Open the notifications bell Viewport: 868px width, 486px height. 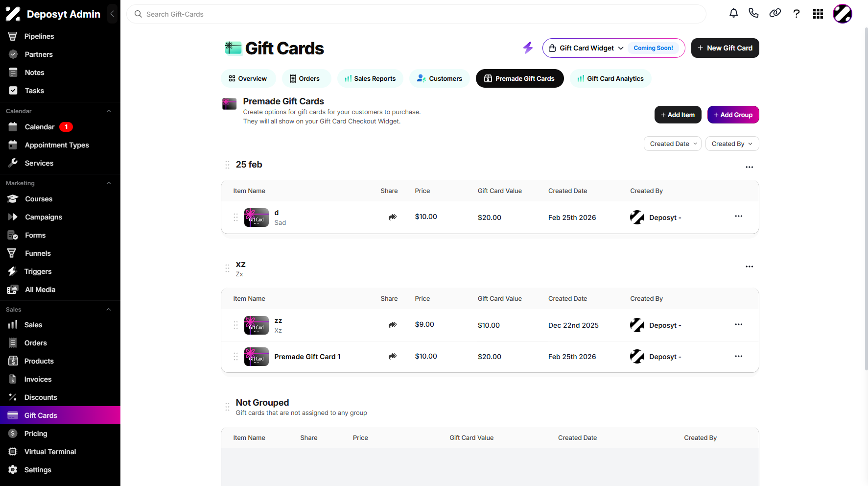733,13
